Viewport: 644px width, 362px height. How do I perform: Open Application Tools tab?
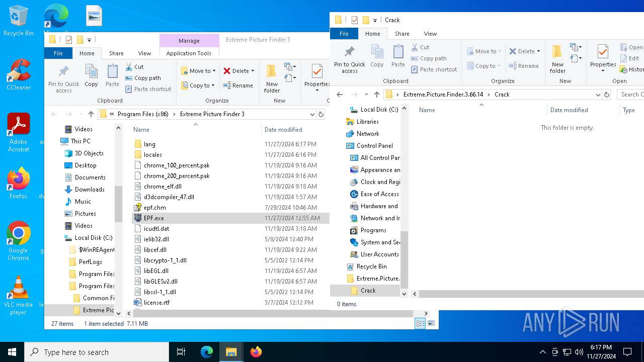(x=189, y=53)
